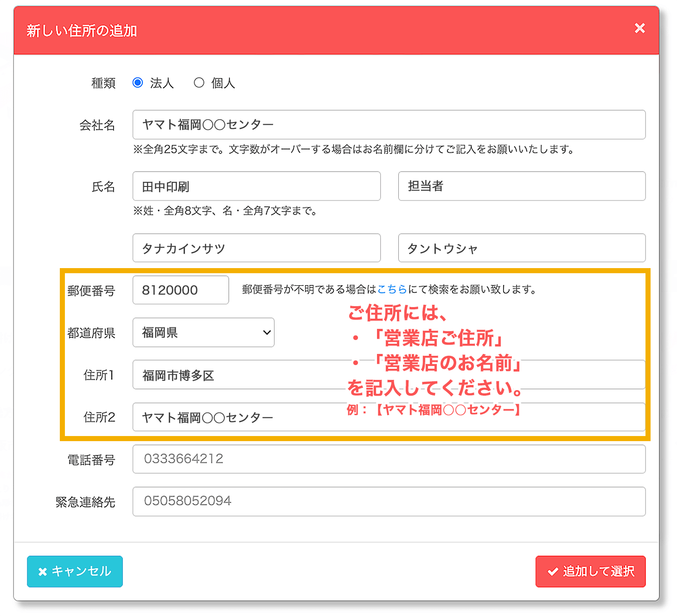Select the 個人 radio button
Image resolution: width=677 pixels, height=616 pixels.
[199, 83]
